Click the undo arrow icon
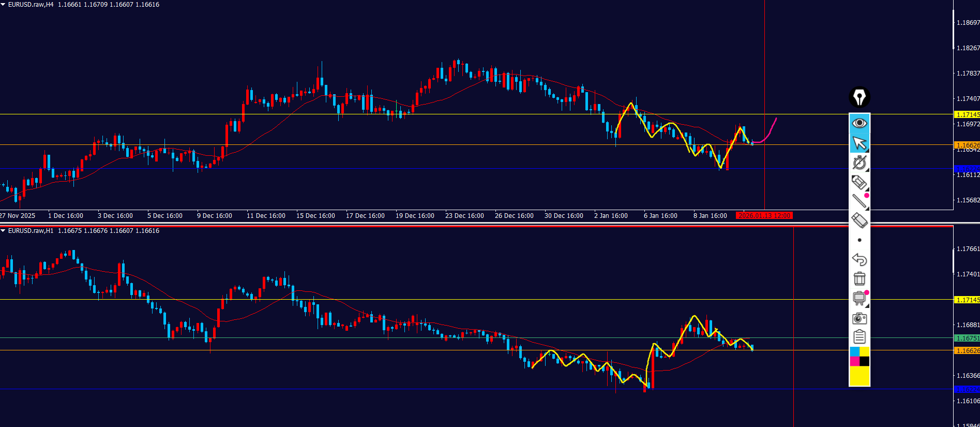This screenshot has width=980, height=427. pyautogui.click(x=860, y=259)
